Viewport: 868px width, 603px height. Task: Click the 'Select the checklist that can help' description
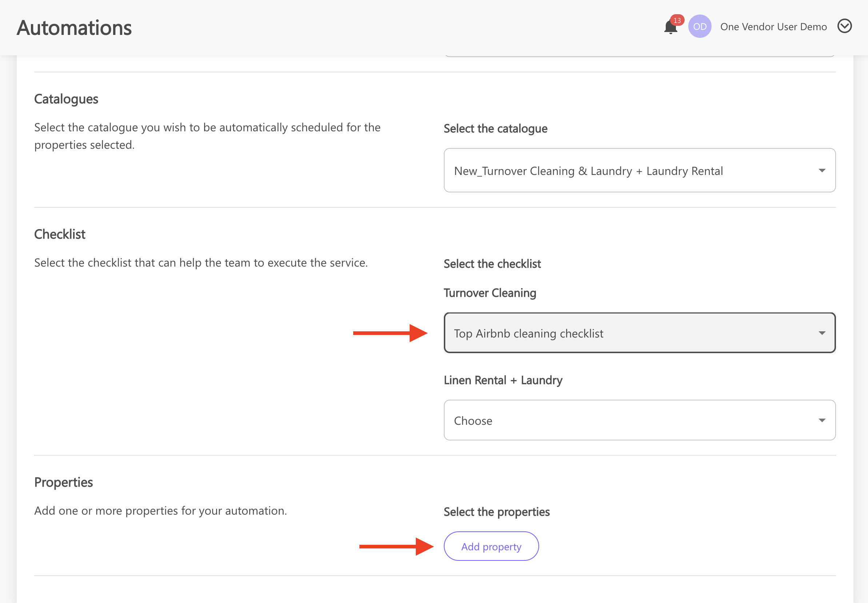[201, 263]
